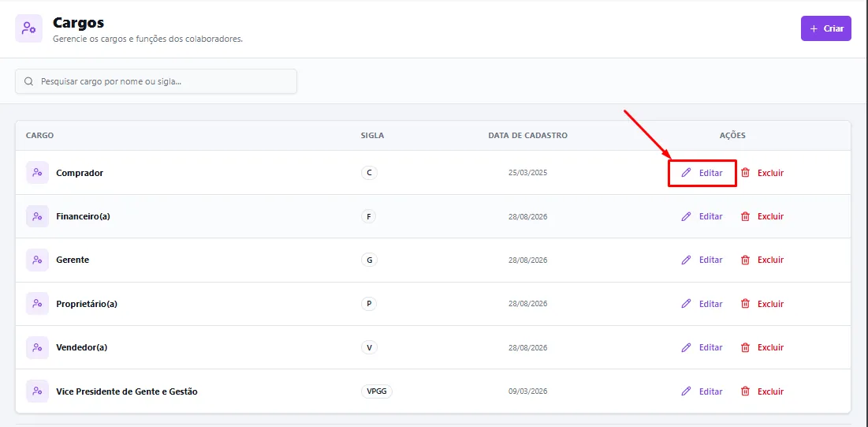
Task: Choose Editar for Proprietário(a)
Action: [711, 304]
